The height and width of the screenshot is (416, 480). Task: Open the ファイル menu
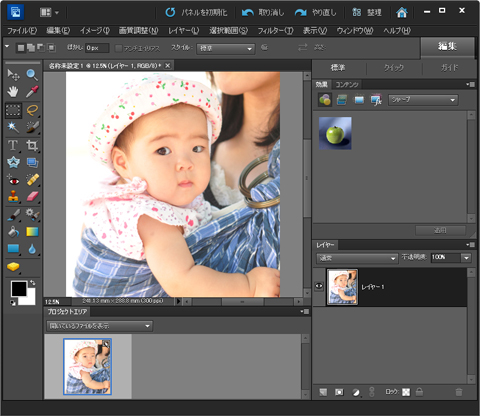(x=22, y=31)
